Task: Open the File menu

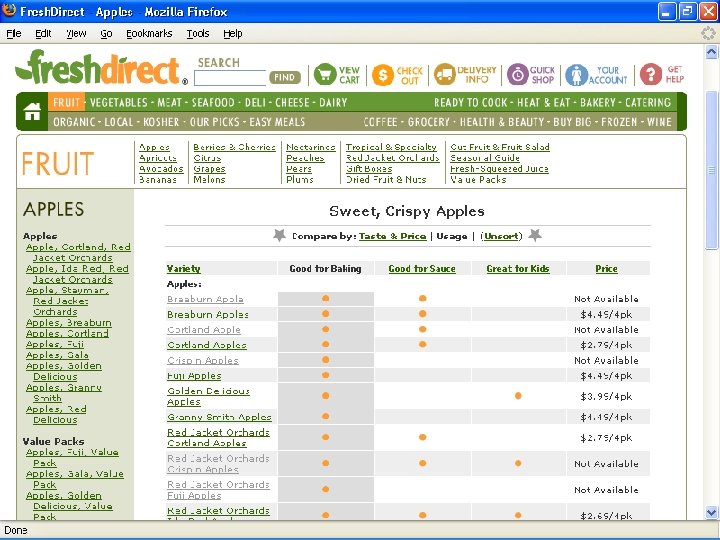Action: click(x=14, y=34)
